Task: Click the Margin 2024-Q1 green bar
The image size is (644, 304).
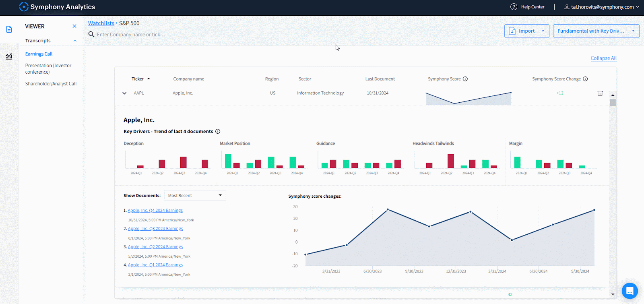Action: (x=517, y=162)
